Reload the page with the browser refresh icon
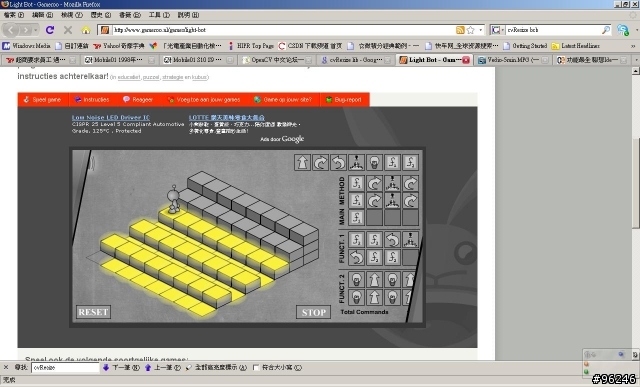640x387 pixels. [50, 30]
